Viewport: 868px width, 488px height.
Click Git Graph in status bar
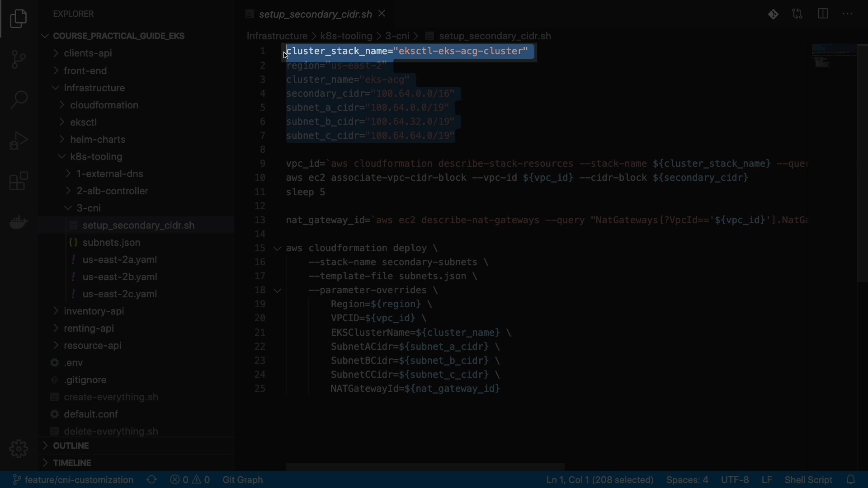click(242, 479)
